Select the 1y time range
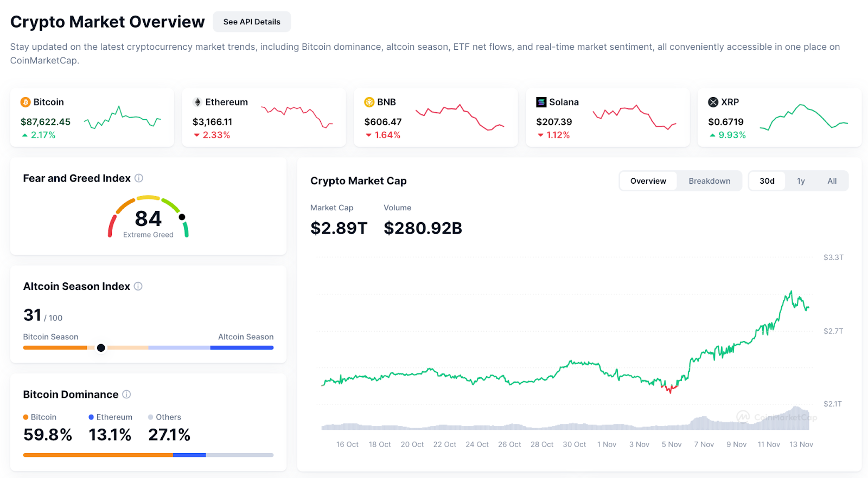The image size is (868, 478). pyautogui.click(x=801, y=181)
